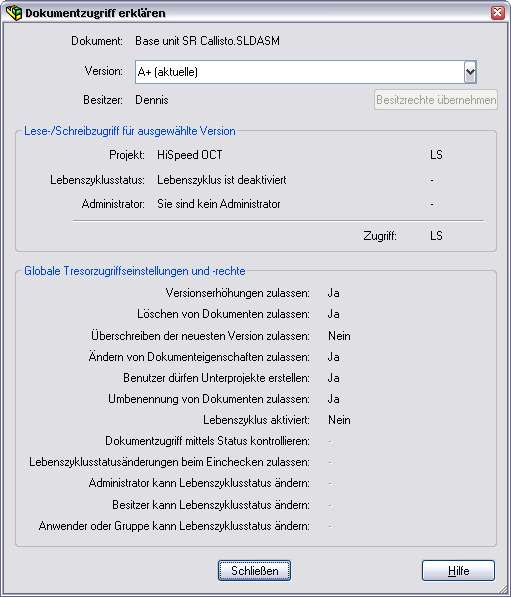Click the Schließen button
Image resolution: width=511 pixels, height=597 pixels.
pos(254,570)
